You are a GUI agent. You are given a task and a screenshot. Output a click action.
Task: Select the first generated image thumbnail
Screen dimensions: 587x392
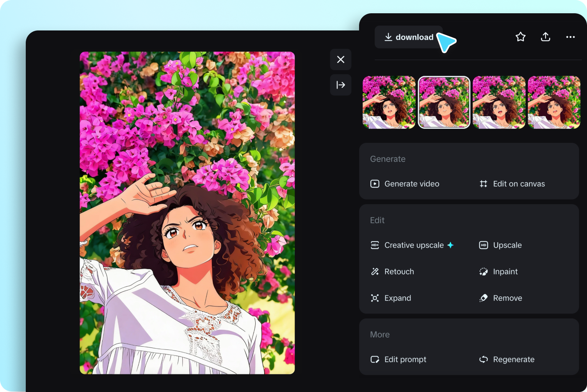(389, 102)
